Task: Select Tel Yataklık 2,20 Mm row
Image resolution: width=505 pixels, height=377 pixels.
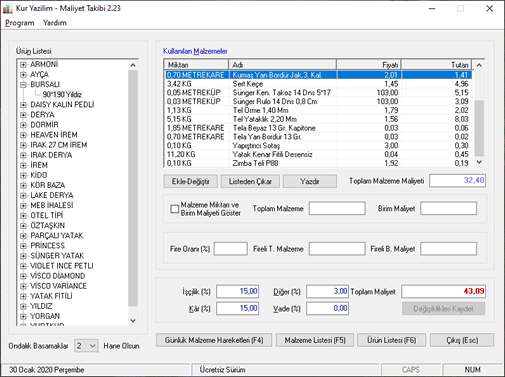Action: 318,119
